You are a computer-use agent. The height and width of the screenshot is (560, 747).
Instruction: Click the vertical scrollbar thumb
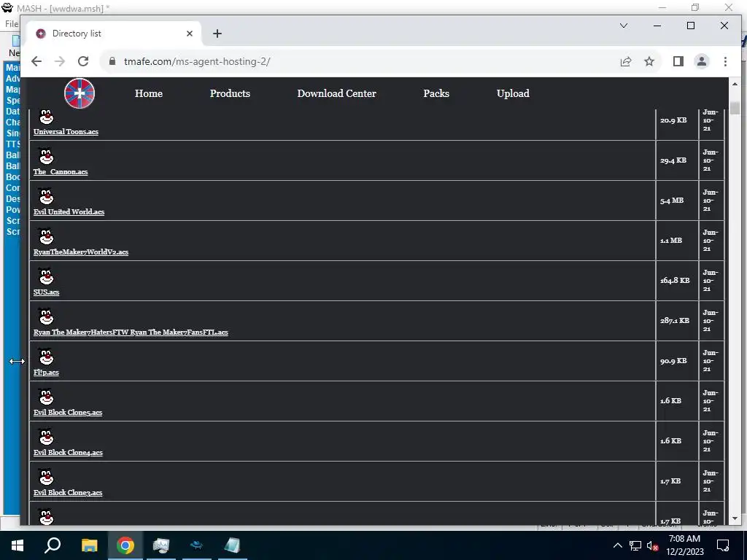point(735,108)
